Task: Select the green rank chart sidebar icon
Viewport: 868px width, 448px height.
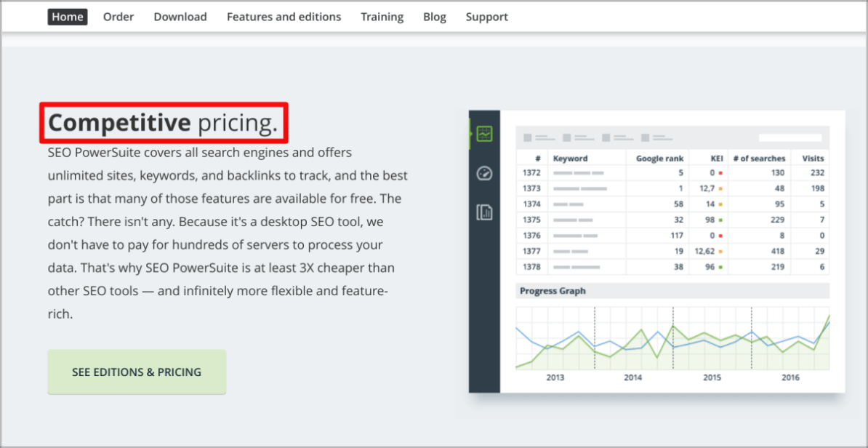Action: 484,134
